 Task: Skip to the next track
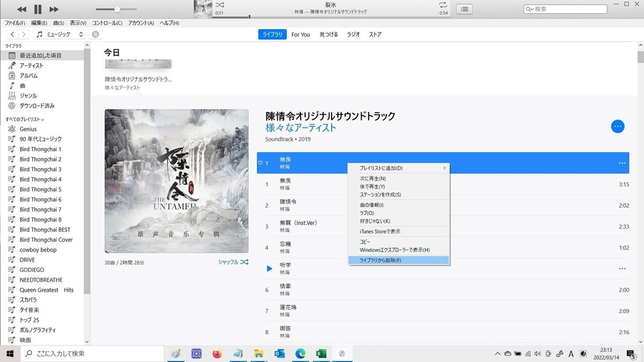tap(54, 9)
